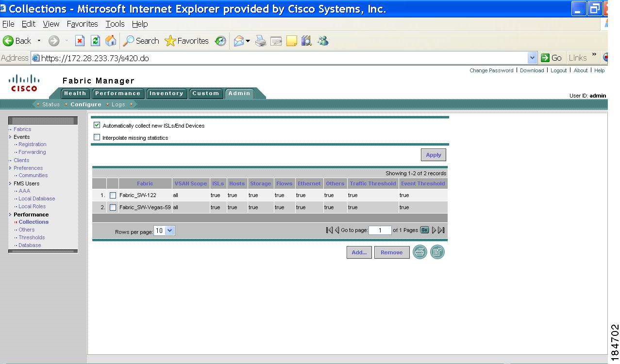Refresh the page using green arrows icon
This screenshot has width=620, height=364.
95,41
